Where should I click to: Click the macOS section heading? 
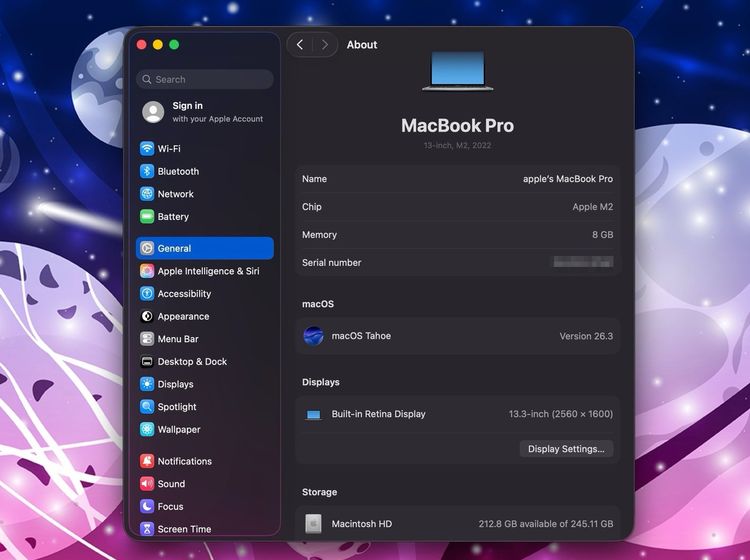pyautogui.click(x=318, y=304)
